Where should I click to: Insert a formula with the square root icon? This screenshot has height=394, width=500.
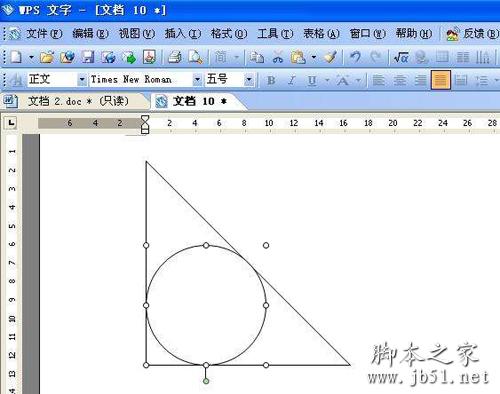coord(401,57)
